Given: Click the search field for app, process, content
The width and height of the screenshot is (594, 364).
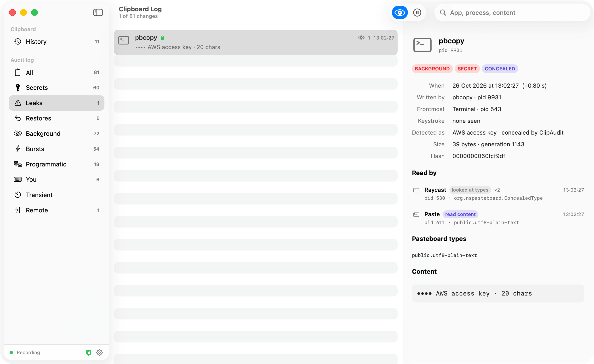Looking at the screenshot, I should (x=512, y=12).
